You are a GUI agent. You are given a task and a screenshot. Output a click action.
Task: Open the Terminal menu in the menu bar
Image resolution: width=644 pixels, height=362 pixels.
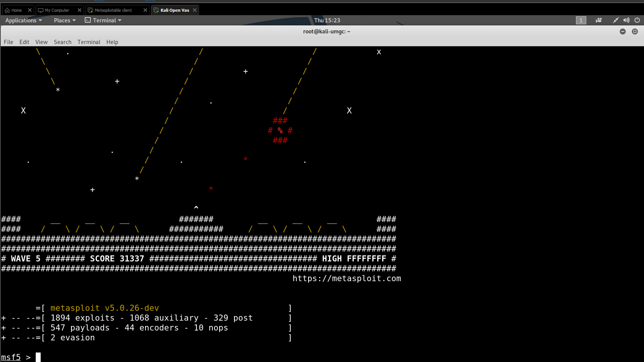[89, 42]
